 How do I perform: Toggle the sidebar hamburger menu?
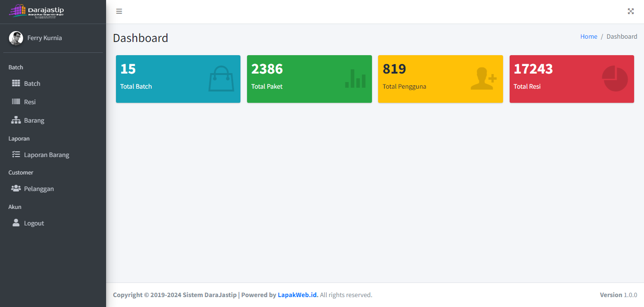(119, 11)
